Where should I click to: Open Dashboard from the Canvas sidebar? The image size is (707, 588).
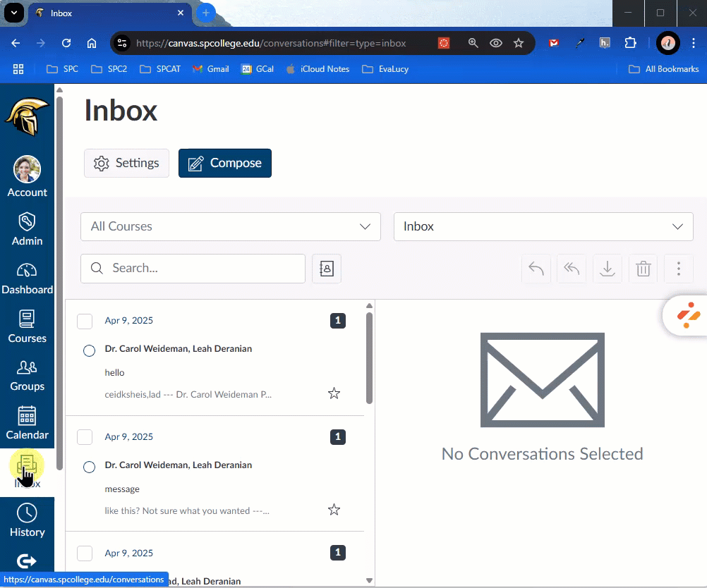[x=27, y=278]
